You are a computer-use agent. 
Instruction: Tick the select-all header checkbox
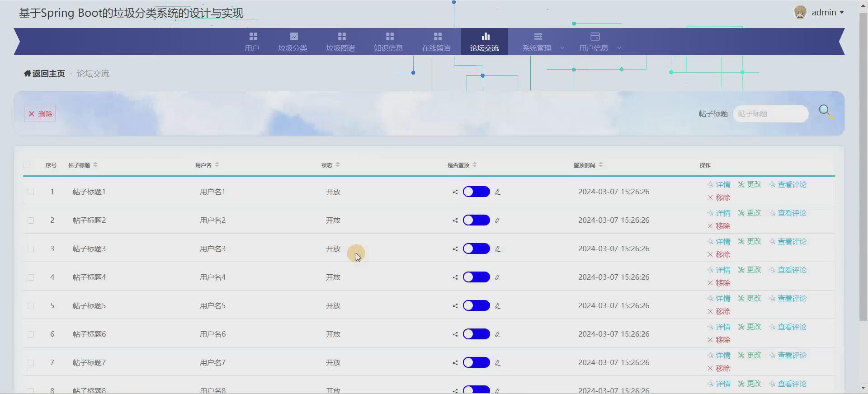click(26, 165)
